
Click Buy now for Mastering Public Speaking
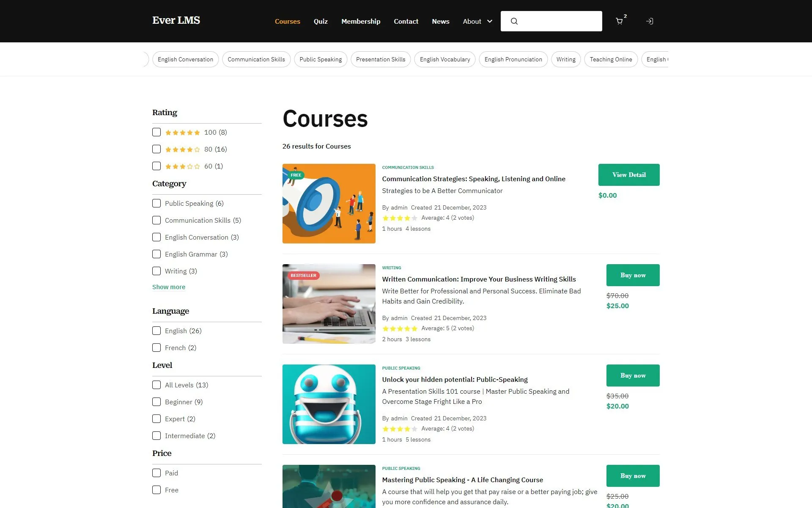[633, 476]
